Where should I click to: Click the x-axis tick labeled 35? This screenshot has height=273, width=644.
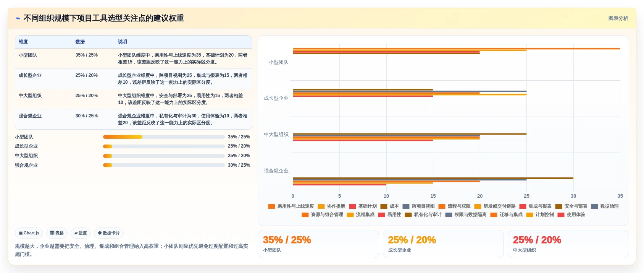click(620, 196)
